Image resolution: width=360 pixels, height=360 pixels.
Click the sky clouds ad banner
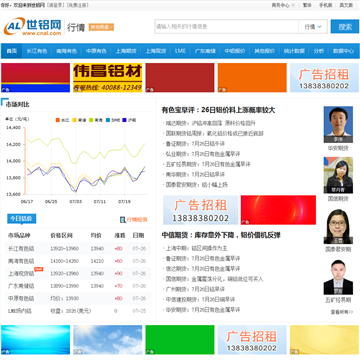(108, 340)
